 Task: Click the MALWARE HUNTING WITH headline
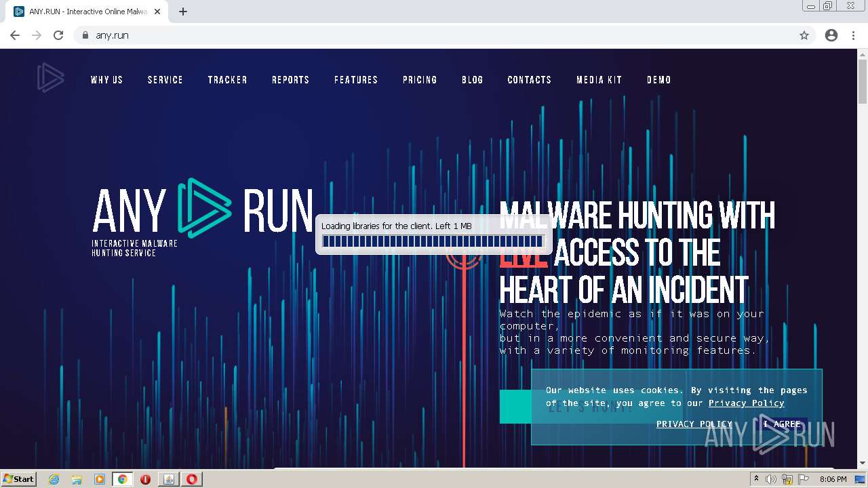point(637,216)
